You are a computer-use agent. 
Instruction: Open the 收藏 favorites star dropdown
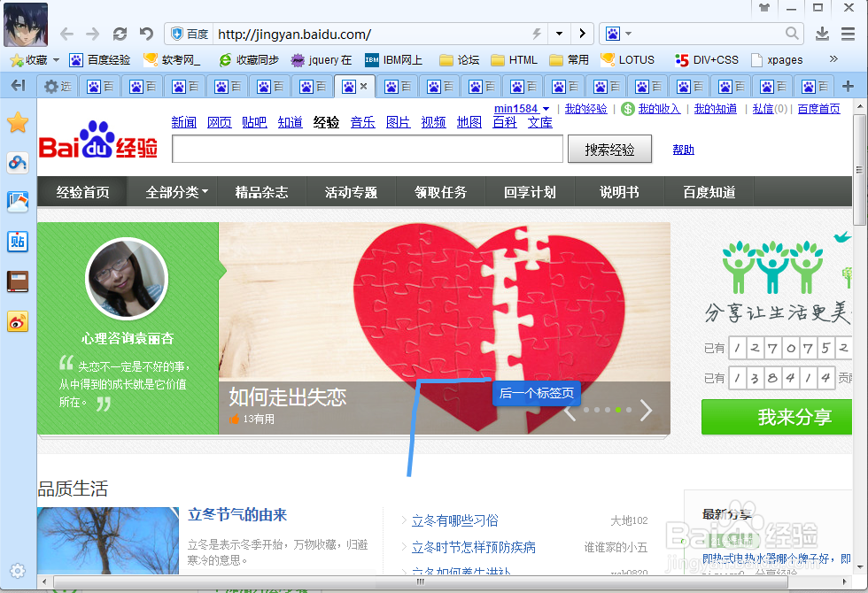(x=35, y=60)
